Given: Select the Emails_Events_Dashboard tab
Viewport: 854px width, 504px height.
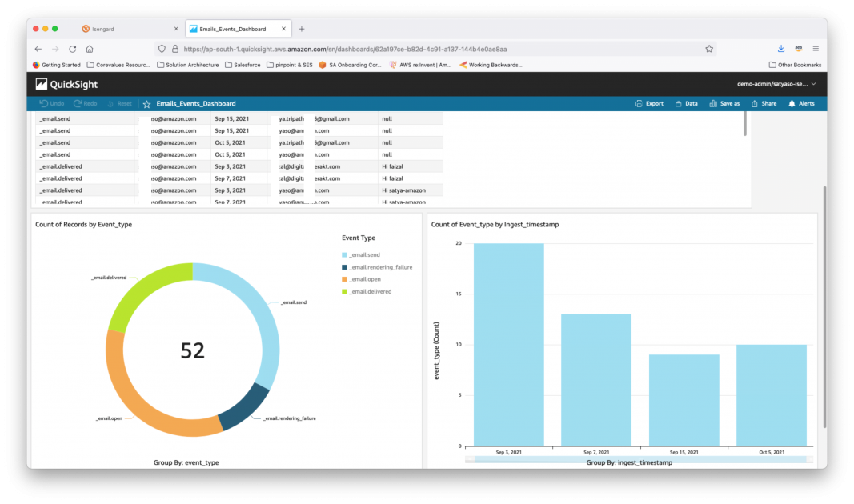Looking at the screenshot, I should [231, 28].
